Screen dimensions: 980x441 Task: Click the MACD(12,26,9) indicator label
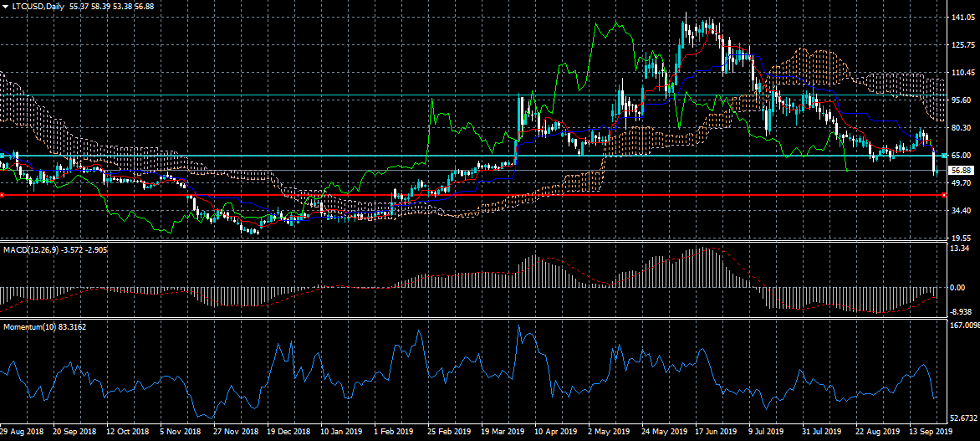[30, 249]
